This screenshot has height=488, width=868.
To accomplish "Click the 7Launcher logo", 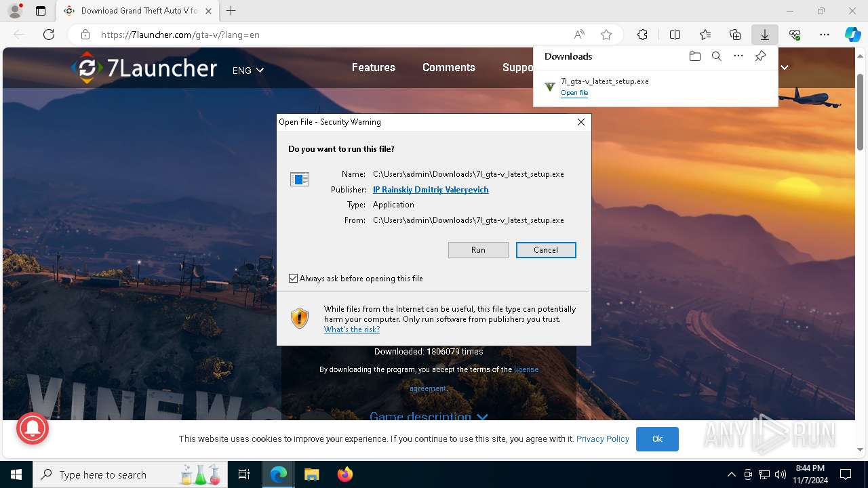I will (x=144, y=68).
